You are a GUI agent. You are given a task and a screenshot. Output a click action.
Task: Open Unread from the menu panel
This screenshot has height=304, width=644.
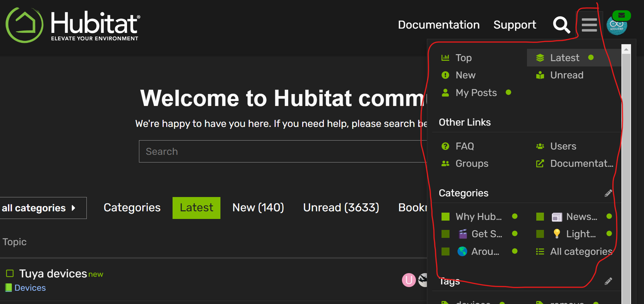tap(560, 75)
